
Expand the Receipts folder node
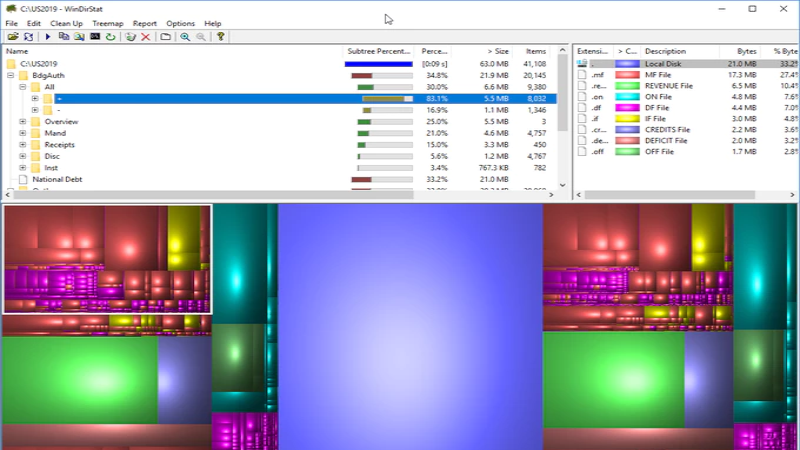point(22,145)
